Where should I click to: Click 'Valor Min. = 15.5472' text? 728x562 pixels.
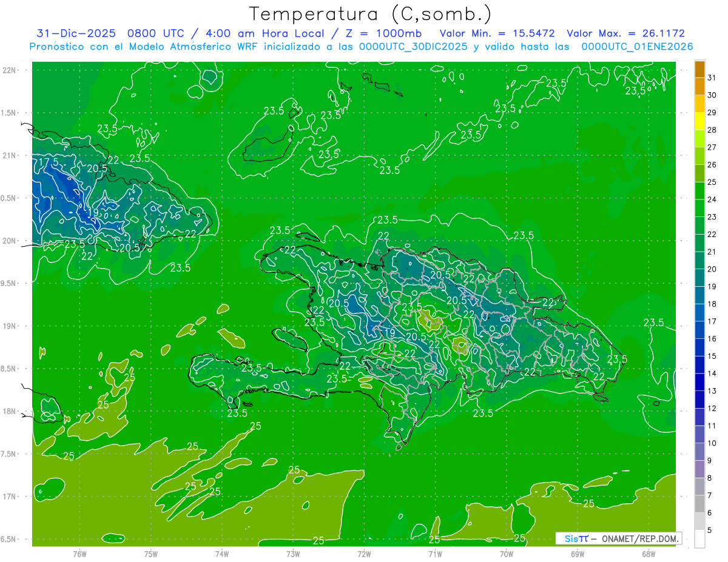(x=497, y=33)
